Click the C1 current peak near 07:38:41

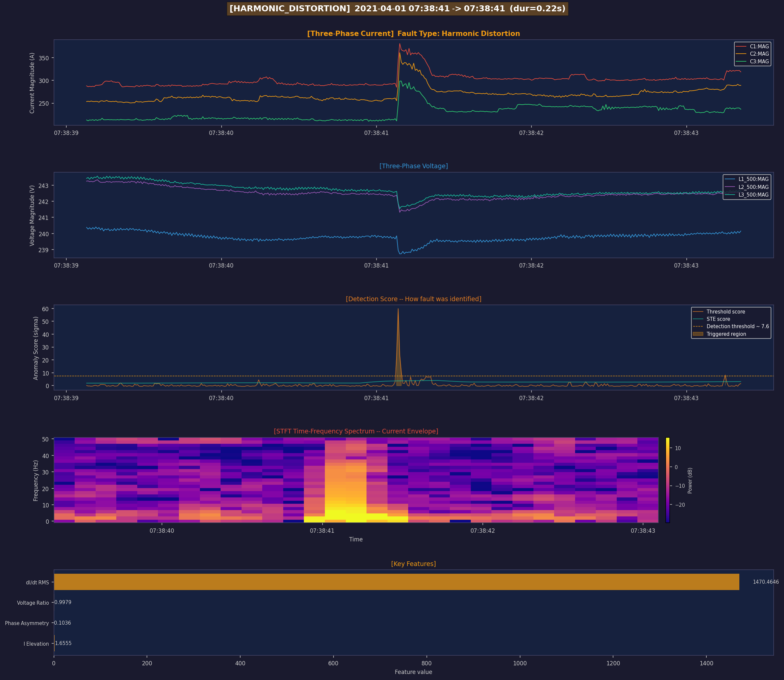(399, 44)
